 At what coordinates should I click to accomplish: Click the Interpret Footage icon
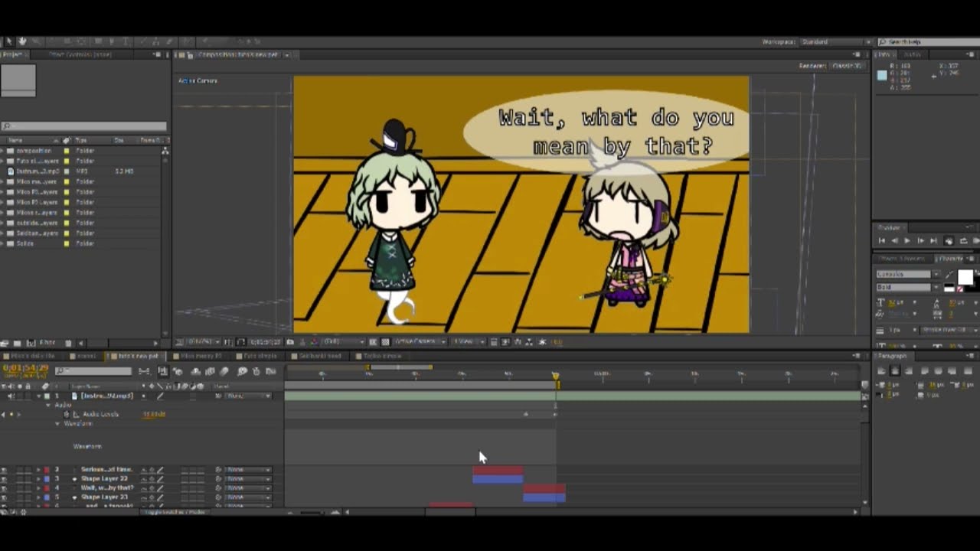pos(4,344)
